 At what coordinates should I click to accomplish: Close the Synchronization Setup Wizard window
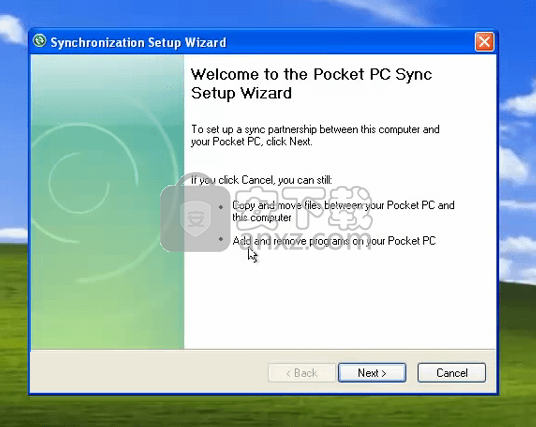click(x=484, y=42)
